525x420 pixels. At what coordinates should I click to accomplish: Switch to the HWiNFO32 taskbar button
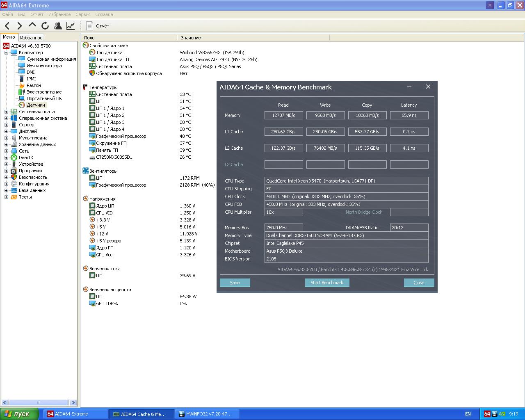(208, 414)
